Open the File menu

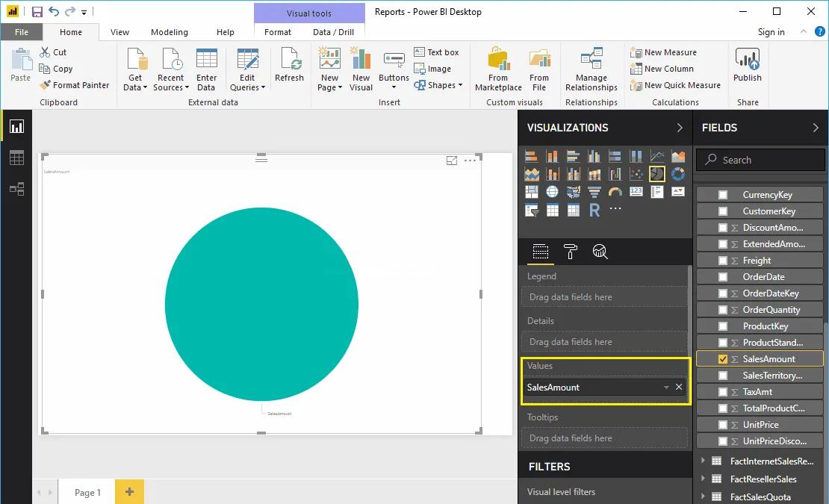[x=22, y=32]
